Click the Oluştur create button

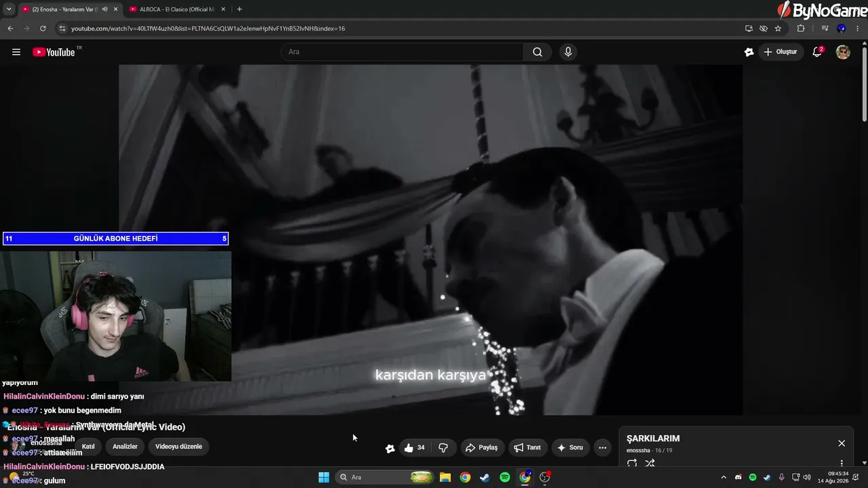tap(781, 52)
